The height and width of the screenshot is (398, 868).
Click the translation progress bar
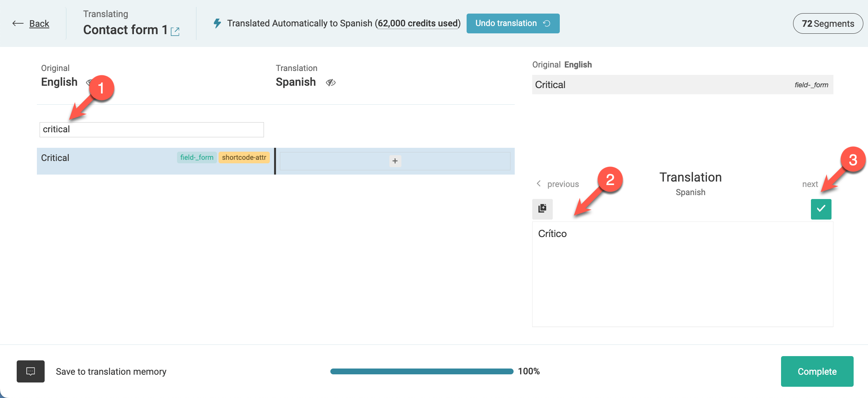click(x=422, y=371)
